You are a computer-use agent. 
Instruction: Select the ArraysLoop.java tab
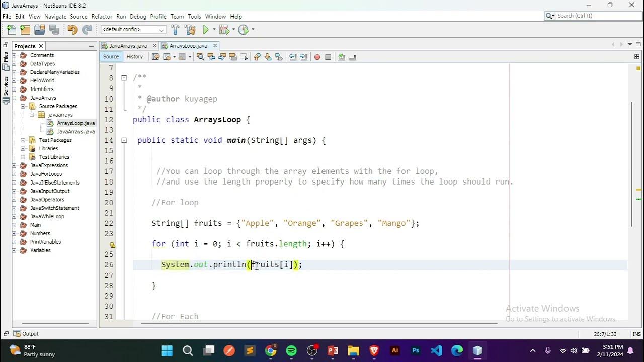pos(188,46)
